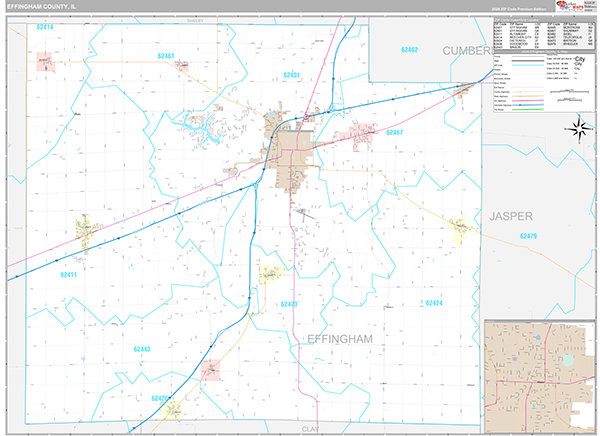This screenshot has width=600, height=436.
Task: Click the 62462 ZIP code label
Action: (x=408, y=48)
